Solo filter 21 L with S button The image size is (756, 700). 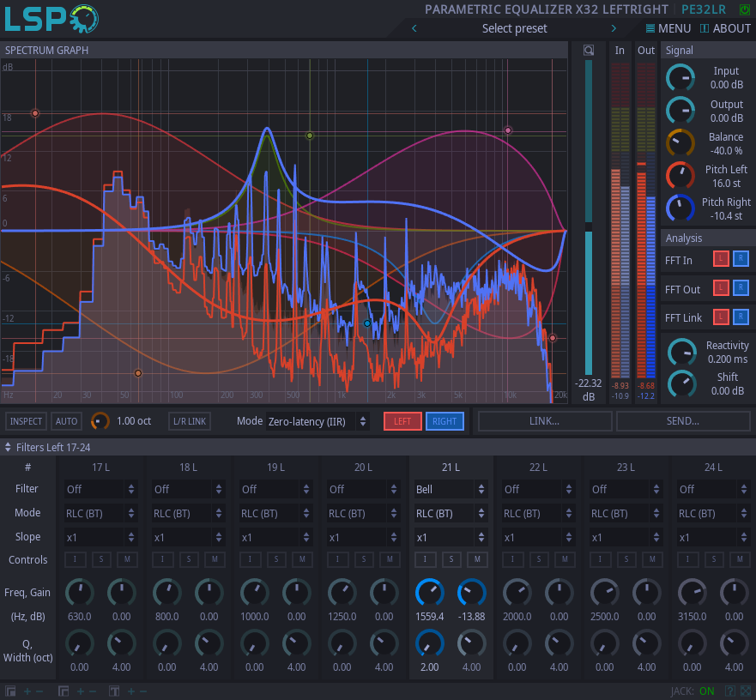(x=451, y=559)
